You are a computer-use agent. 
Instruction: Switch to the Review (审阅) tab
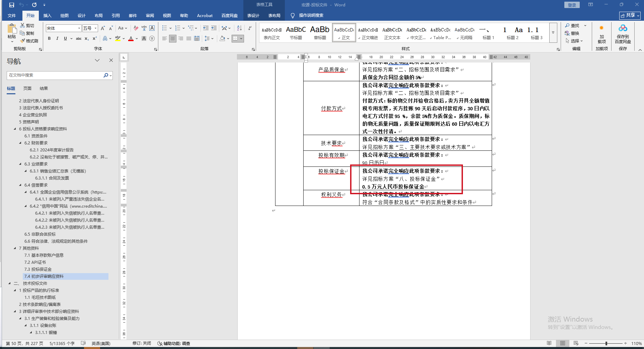(x=150, y=15)
